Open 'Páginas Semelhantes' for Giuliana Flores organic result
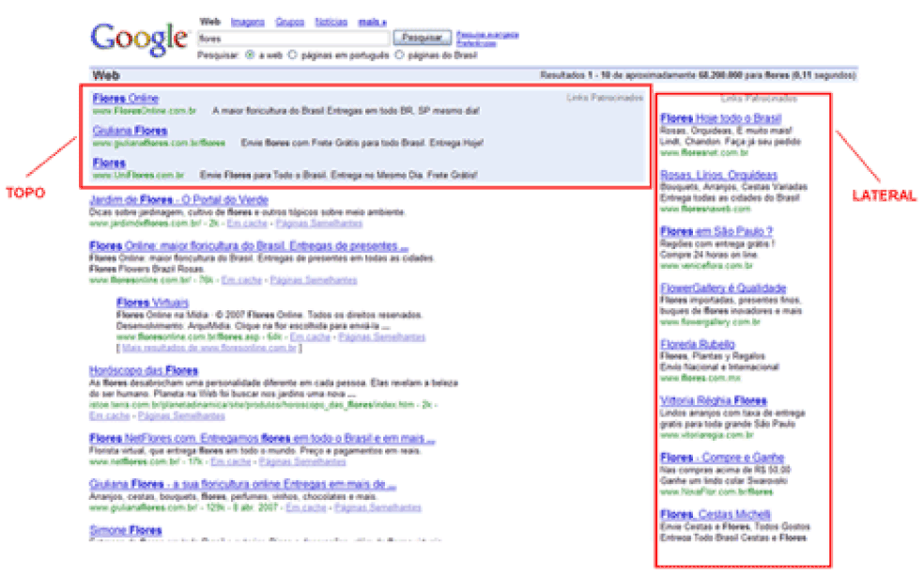924x577 pixels. click(377, 508)
